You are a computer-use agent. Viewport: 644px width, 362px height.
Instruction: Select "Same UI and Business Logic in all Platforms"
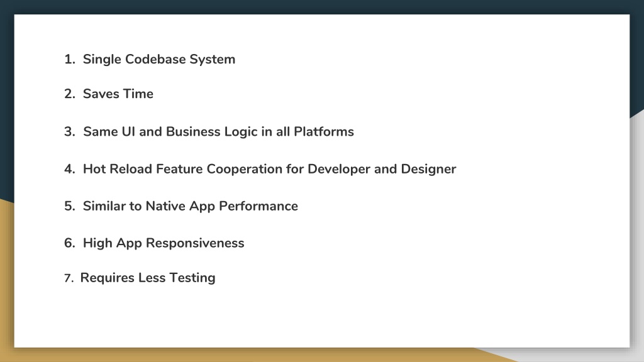click(x=218, y=132)
